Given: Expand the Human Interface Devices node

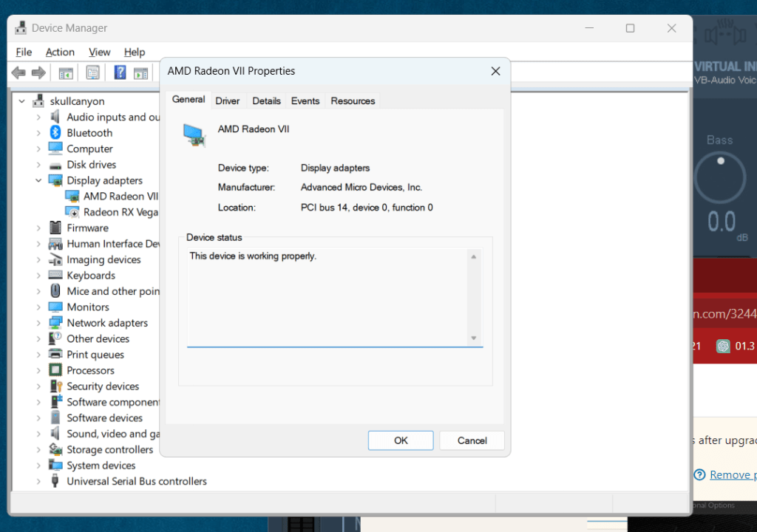Looking at the screenshot, I should [x=38, y=244].
